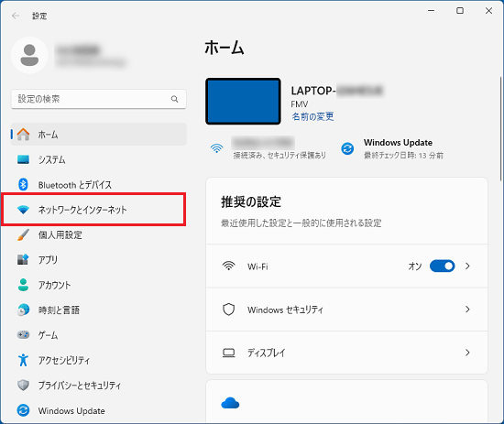Click the 時刻と言語 globe clock icon
Image resolution: width=504 pixels, height=424 pixels.
pyautogui.click(x=23, y=310)
